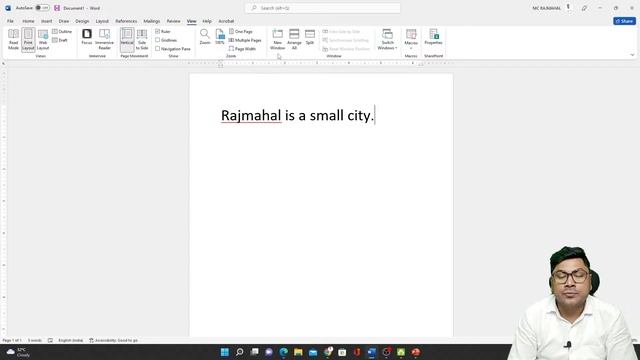This screenshot has height=360, width=640.
Task: Click the Word icon in taskbar
Action: click(x=371, y=352)
